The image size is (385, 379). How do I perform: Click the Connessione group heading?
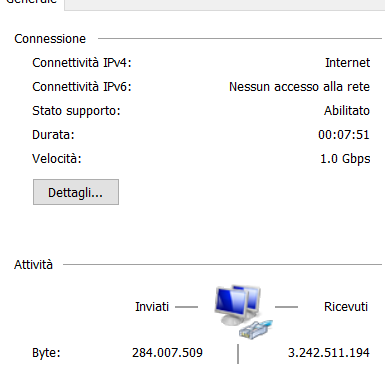pyautogui.click(x=50, y=39)
